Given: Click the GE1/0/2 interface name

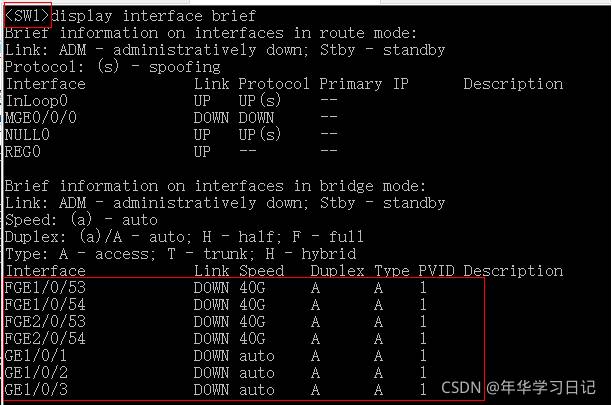Looking at the screenshot, I should [35, 373].
